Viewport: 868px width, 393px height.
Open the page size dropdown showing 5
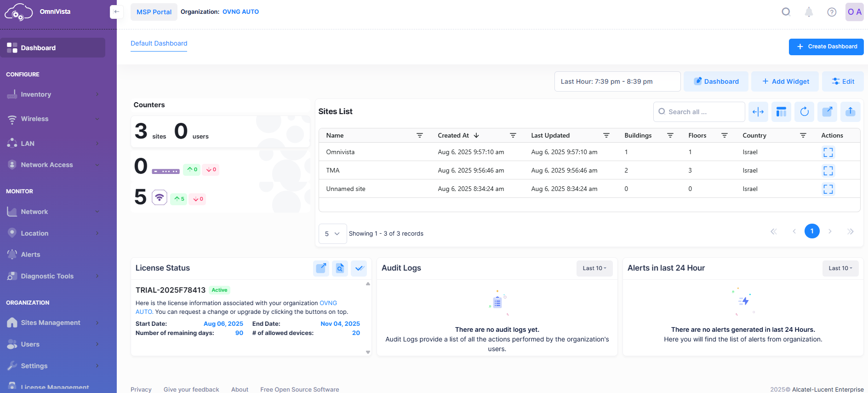point(332,234)
